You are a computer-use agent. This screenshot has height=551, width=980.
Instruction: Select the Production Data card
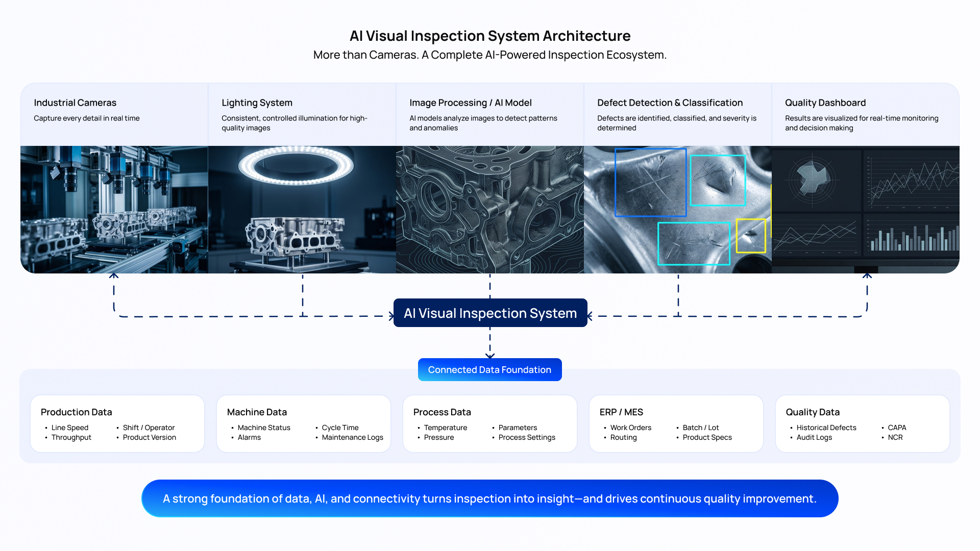(117, 423)
